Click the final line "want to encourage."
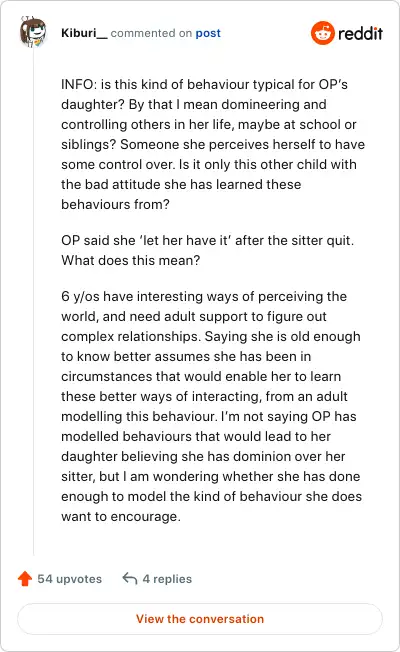This screenshot has width=400, height=652. (x=121, y=516)
